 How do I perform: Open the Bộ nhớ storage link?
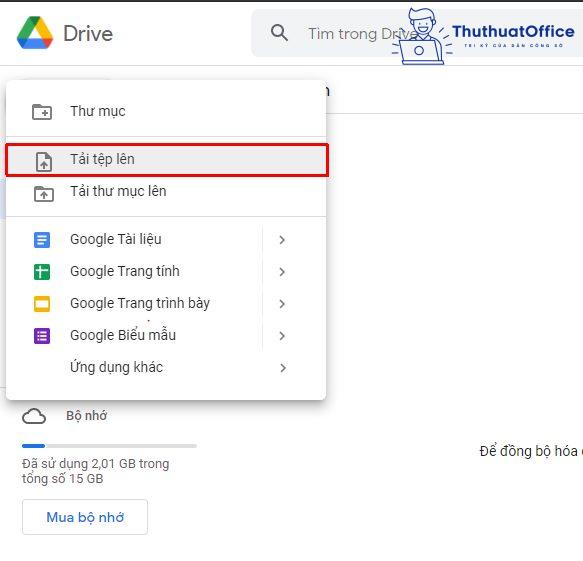[x=87, y=416]
